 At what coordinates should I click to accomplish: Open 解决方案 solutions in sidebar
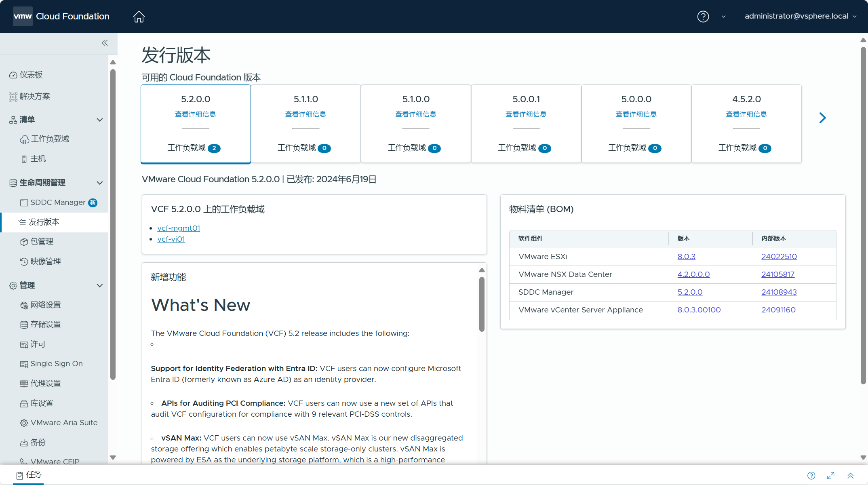[35, 97]
